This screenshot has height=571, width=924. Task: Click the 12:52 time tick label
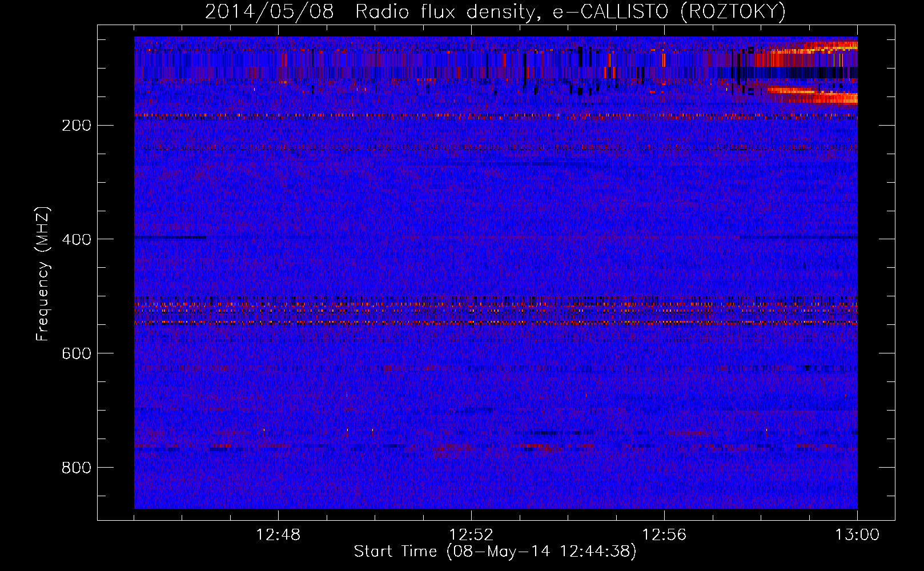click(x=471, y=535)
